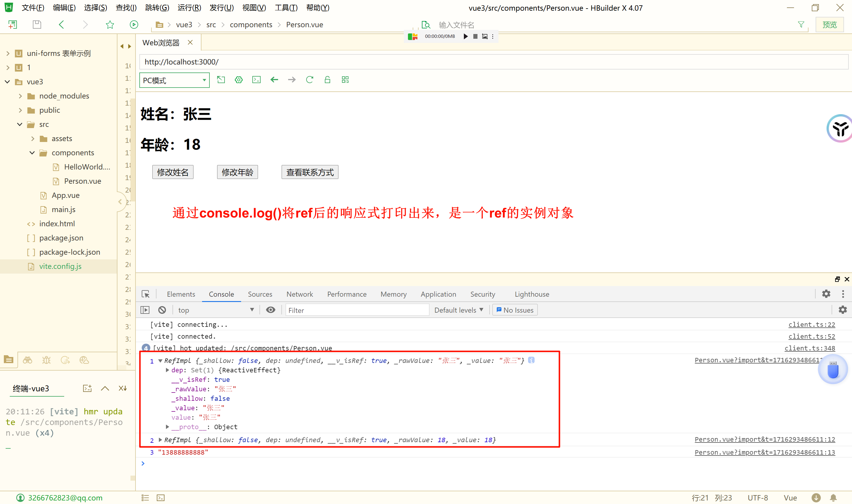
Task: Click the clear console icon
Action: tap(162, 310)
